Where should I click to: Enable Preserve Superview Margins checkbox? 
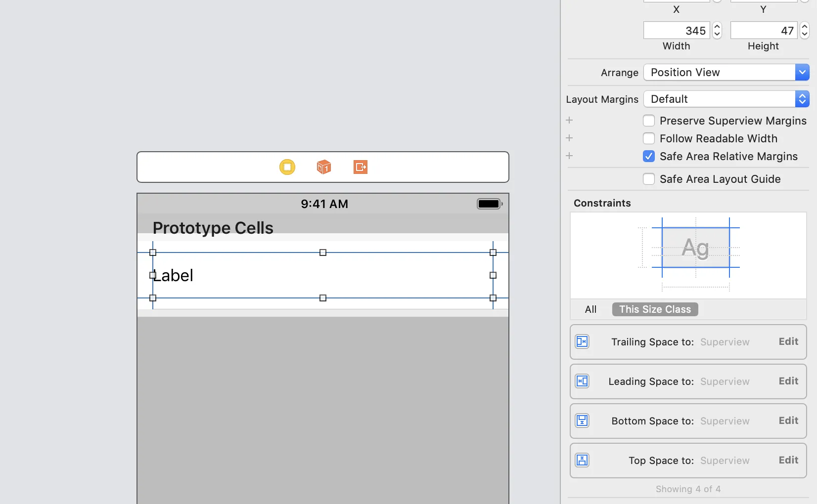pyautogui.click(x=649, y=121)
